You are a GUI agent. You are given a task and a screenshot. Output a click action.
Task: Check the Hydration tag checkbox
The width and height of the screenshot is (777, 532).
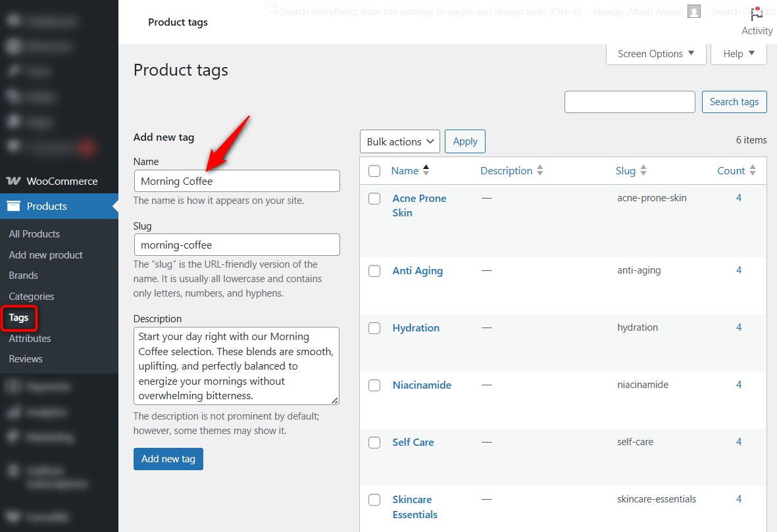374,327
